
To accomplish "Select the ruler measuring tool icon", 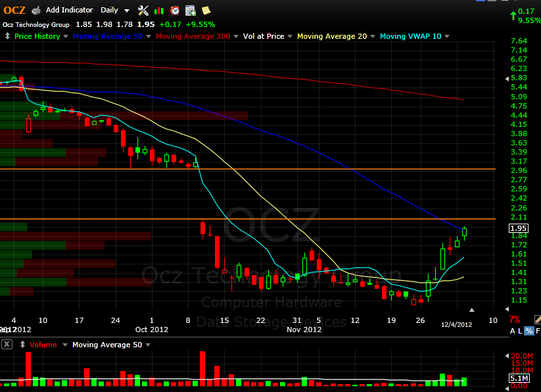I will [x=538, y=320].
